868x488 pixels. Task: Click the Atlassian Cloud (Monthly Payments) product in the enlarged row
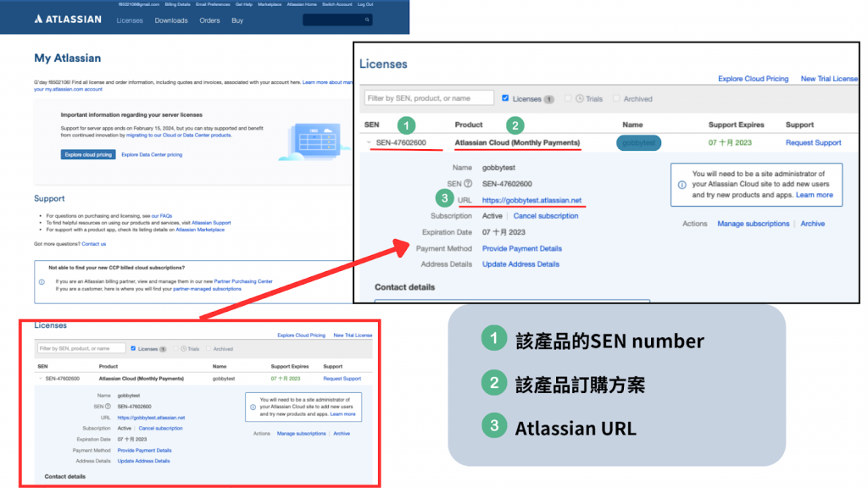517,142
